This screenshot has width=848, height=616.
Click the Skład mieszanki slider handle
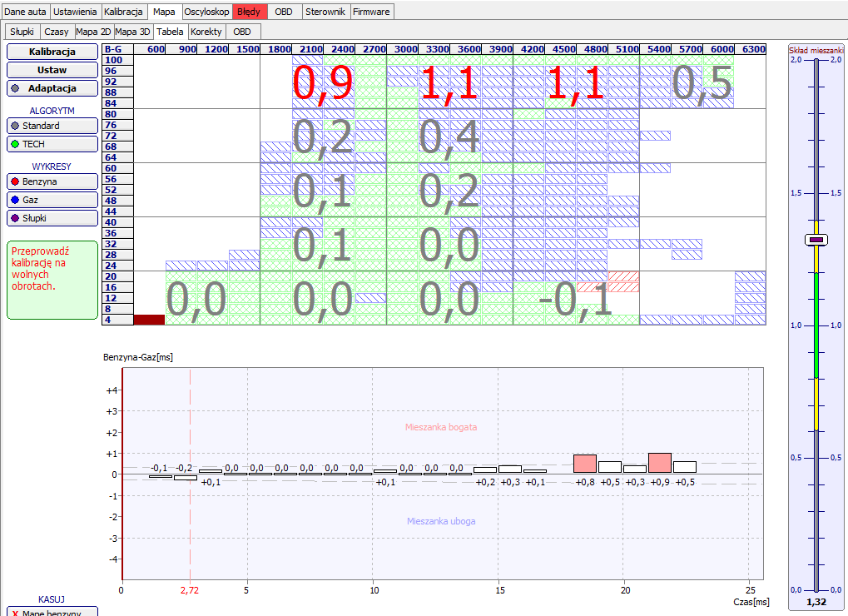[816, 240]
